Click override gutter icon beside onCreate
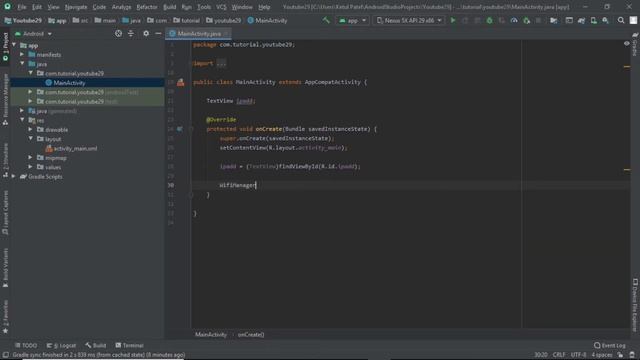The width and height of the screenshot is (640, 360). [180, 129]
